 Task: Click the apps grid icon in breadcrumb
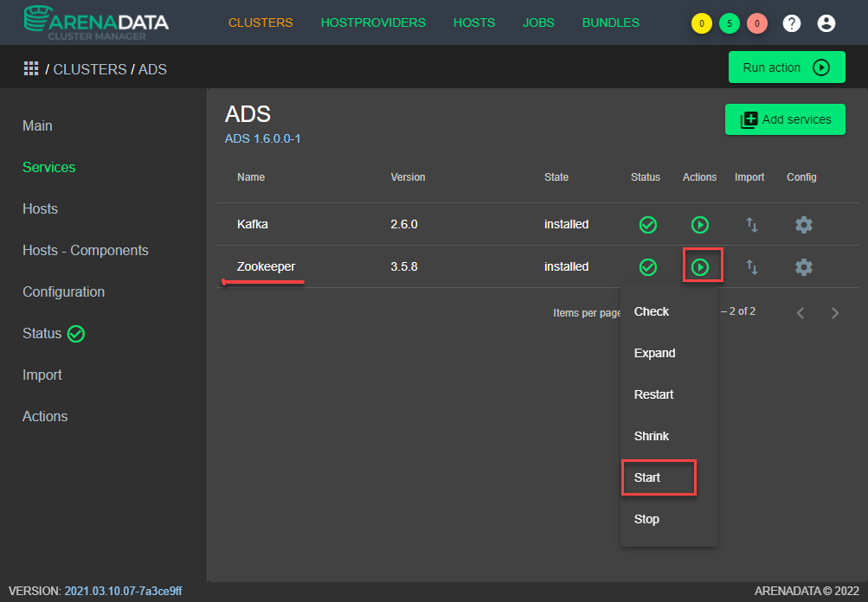click(x=31, y=68)
